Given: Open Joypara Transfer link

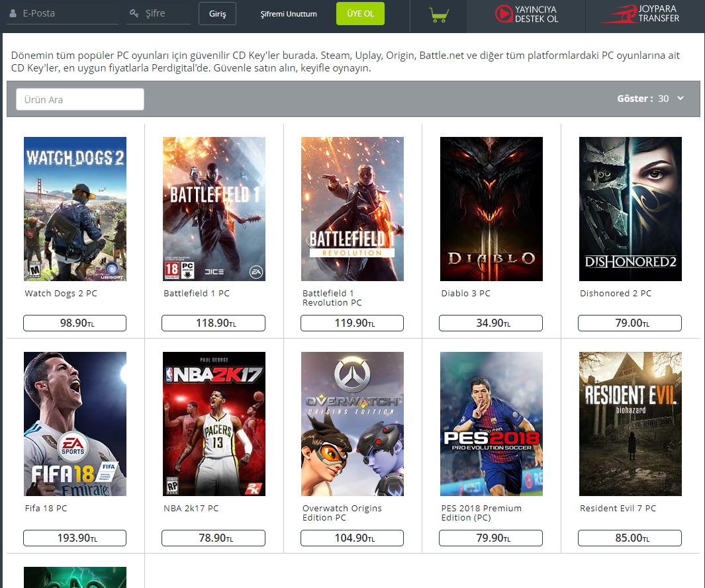Looking at the screenshot, I should tap(640, 14).
